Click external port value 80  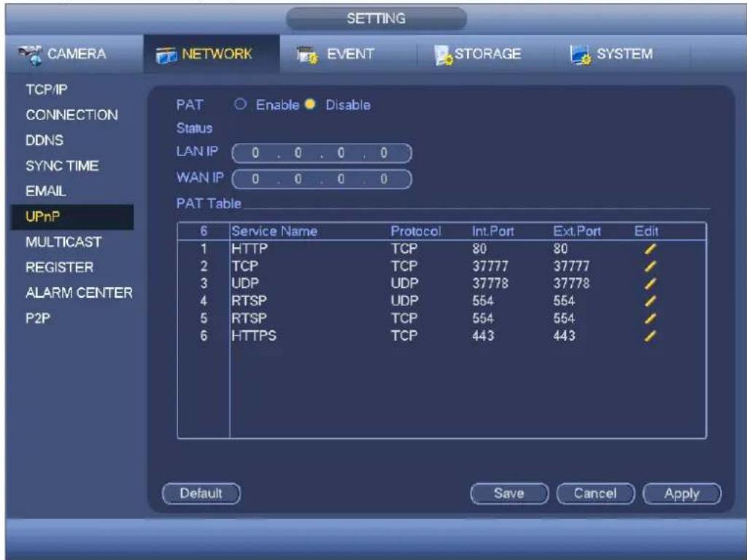560,249
